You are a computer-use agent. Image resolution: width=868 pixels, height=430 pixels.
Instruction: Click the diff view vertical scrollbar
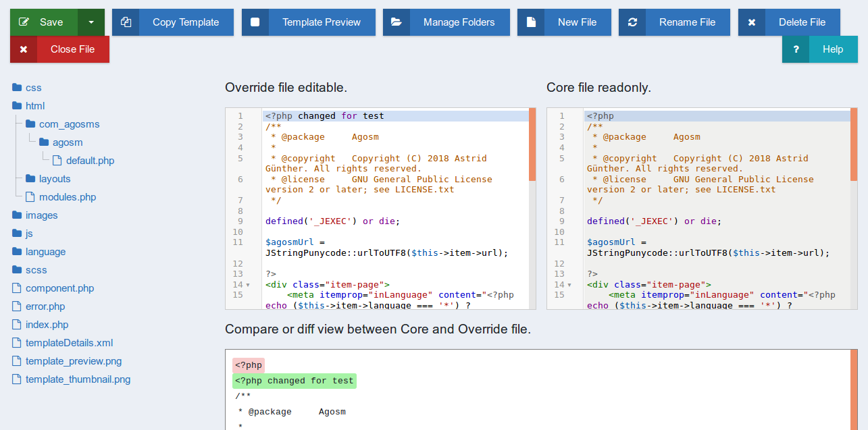854,389
